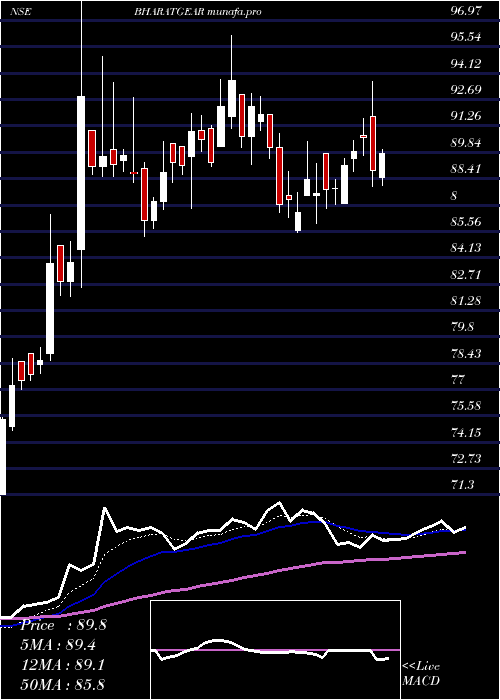
Task: Click the 5MA : 89.4 readout
Action: (58, 645)
